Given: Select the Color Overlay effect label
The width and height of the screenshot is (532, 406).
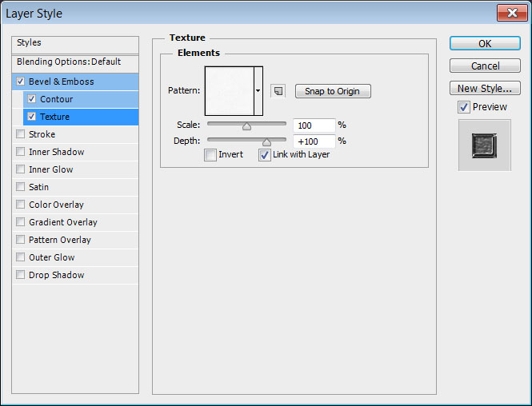Looking at the screenshot, I should 56,205.
